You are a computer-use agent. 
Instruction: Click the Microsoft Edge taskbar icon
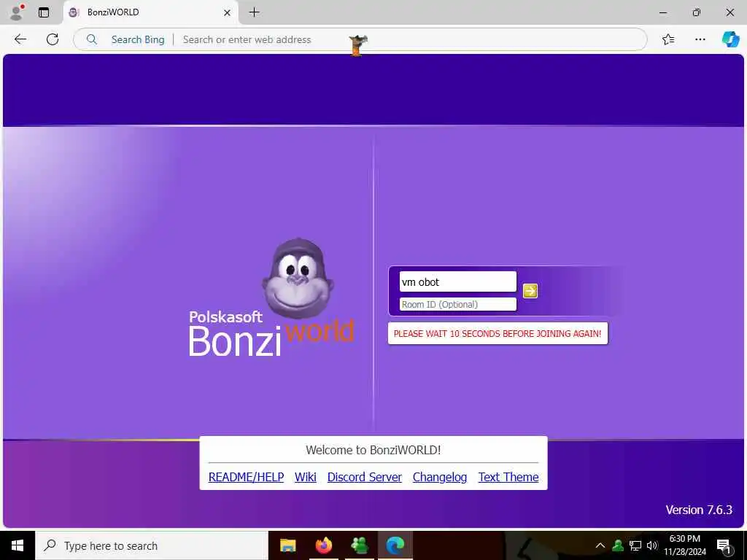(395, 545)
